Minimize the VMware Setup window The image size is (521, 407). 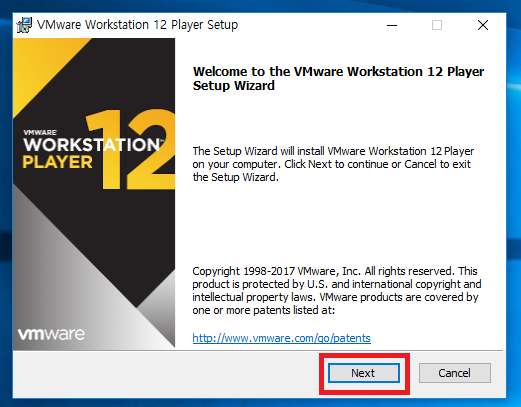(392, 25)
